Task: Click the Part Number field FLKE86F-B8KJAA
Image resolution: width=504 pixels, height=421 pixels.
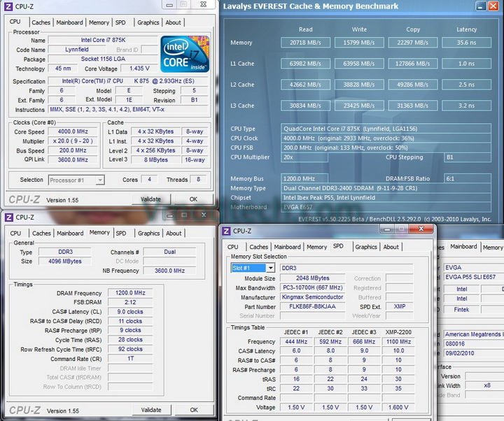Action: [312, 306]
